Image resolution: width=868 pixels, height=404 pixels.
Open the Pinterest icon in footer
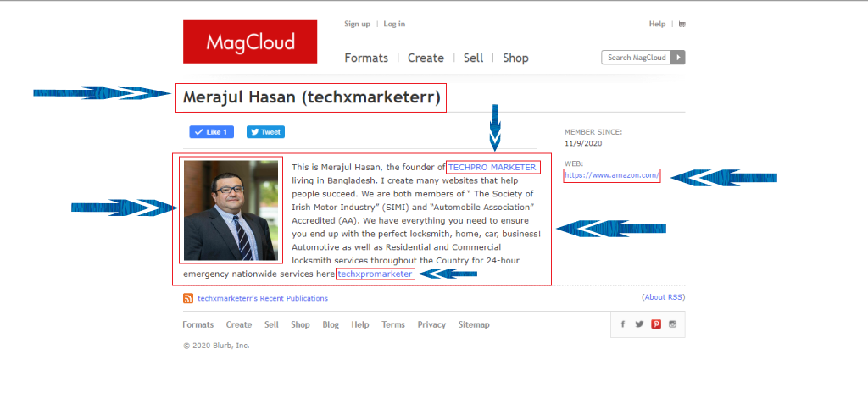[x=656, y=324]
